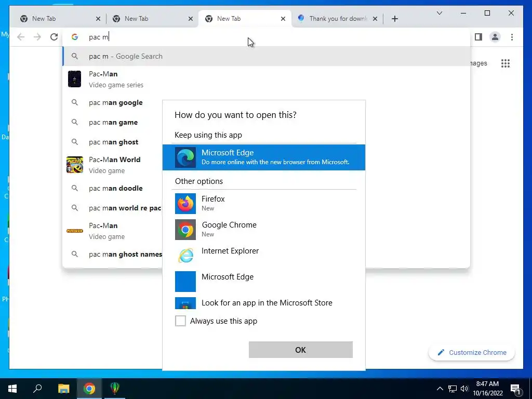Screen dimensions: 532x399
Task: Go forward with the right arrow icon
Action: [37, 37]
